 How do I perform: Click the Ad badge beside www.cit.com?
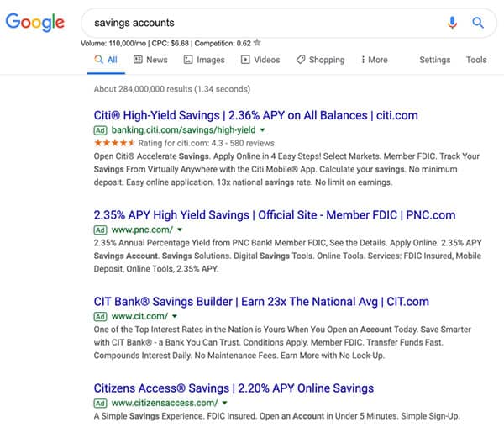click(x=100, y=316)
